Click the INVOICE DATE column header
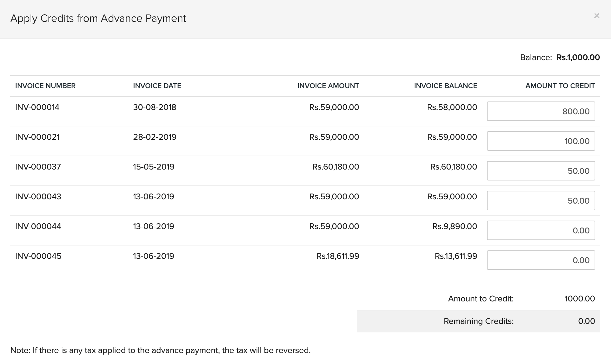Screen dimensions: 611x364 [157, 86]
